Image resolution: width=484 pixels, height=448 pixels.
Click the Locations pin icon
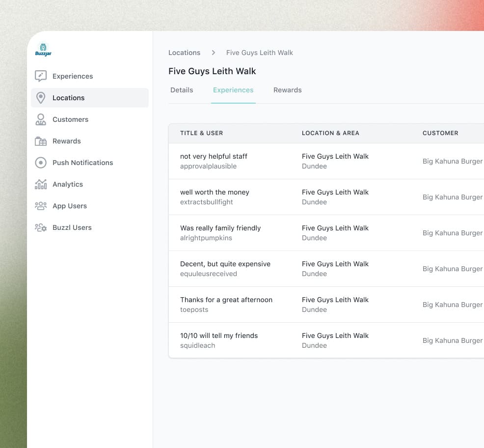[x=41, y=98]
